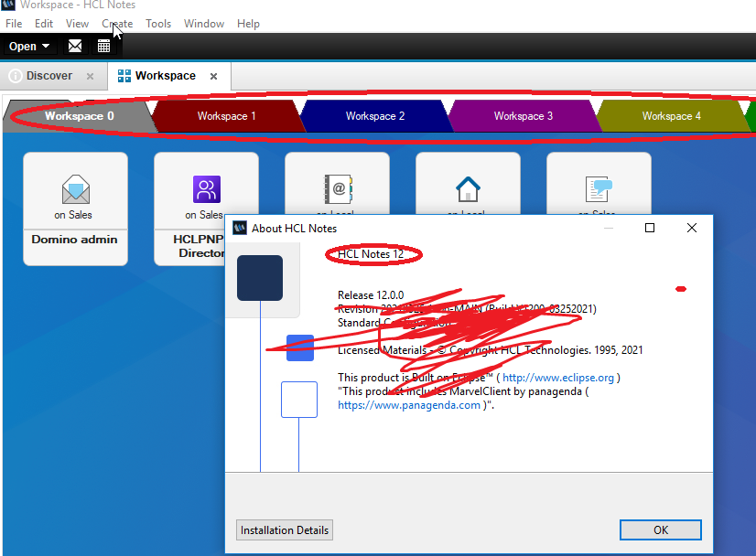Open the www.eclipse.org link
The height and width of the screenshot is (556, 756).
pyautogui.click(x=559, y=378)
